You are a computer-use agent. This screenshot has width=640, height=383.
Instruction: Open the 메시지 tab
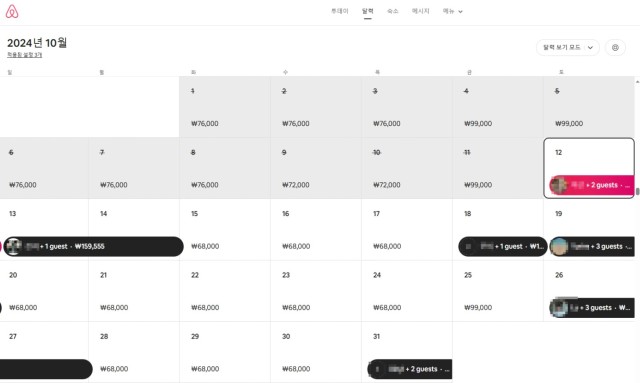[x=420, y=11]
